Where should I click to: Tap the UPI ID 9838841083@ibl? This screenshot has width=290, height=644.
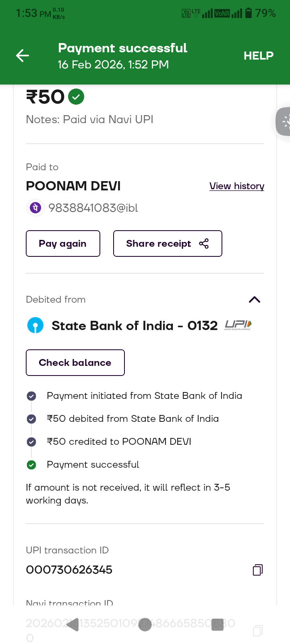(x=93, y=208)
